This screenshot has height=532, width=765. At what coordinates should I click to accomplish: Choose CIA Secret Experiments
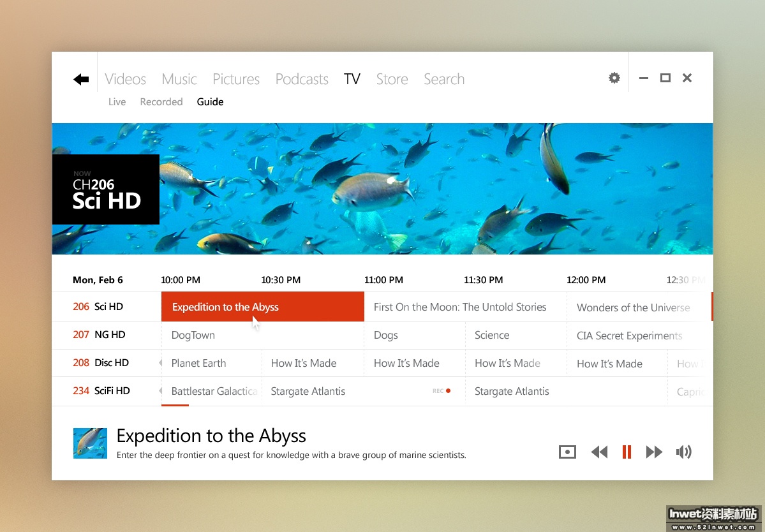[x=639, y=336]
